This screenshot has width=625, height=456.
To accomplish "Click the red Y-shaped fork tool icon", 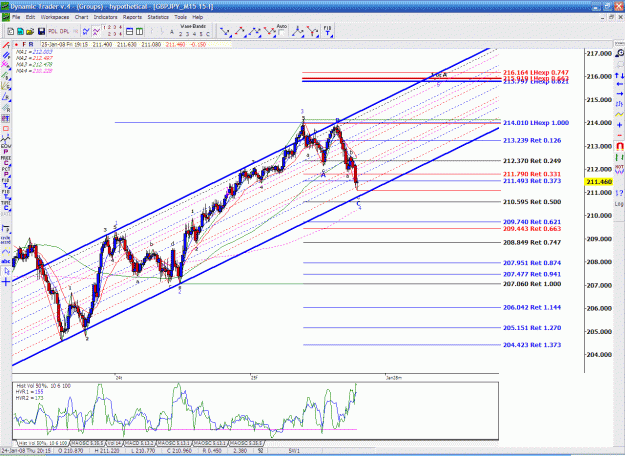I will 312,31.
